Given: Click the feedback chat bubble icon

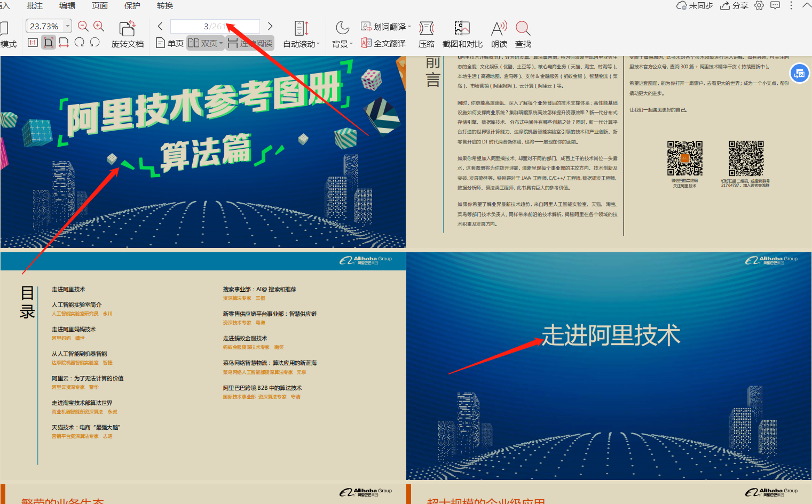Looking at the screenshot, I should point(775,5).
